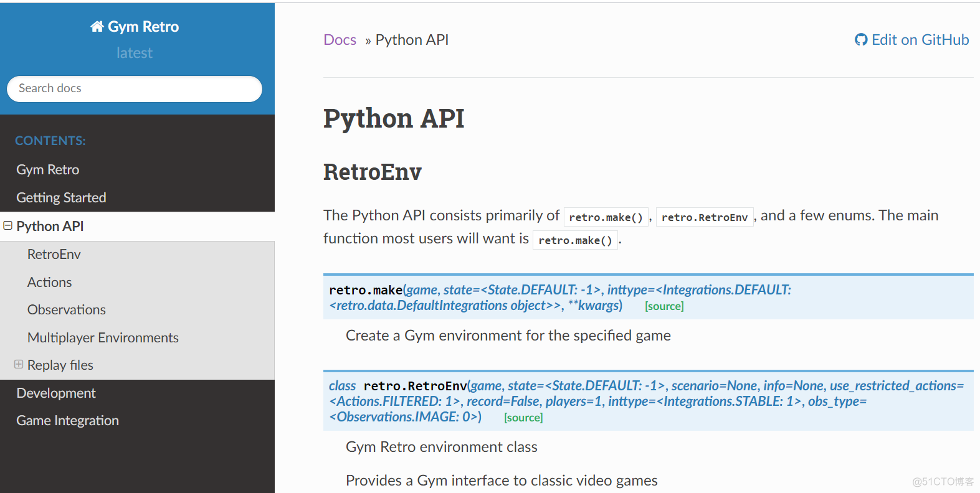
Task: Click 'Create a Gym environment for the specified game'
Action: [508, 336]
